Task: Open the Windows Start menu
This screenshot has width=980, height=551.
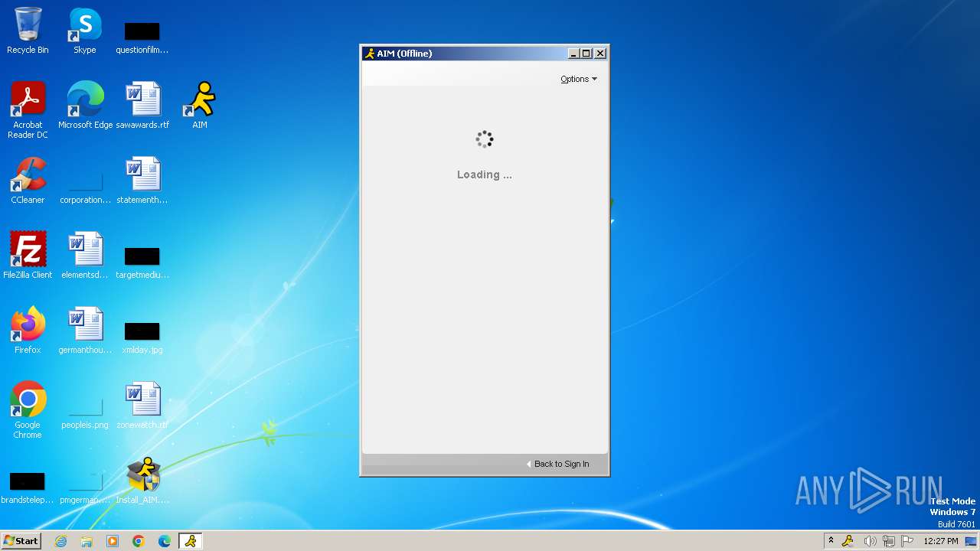Action: tap(21, 540)
